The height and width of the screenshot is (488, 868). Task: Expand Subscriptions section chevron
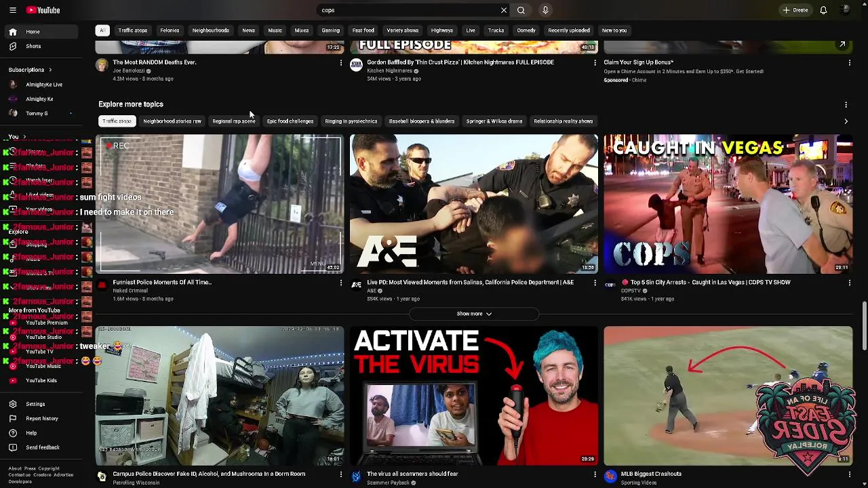coord(50,70)
